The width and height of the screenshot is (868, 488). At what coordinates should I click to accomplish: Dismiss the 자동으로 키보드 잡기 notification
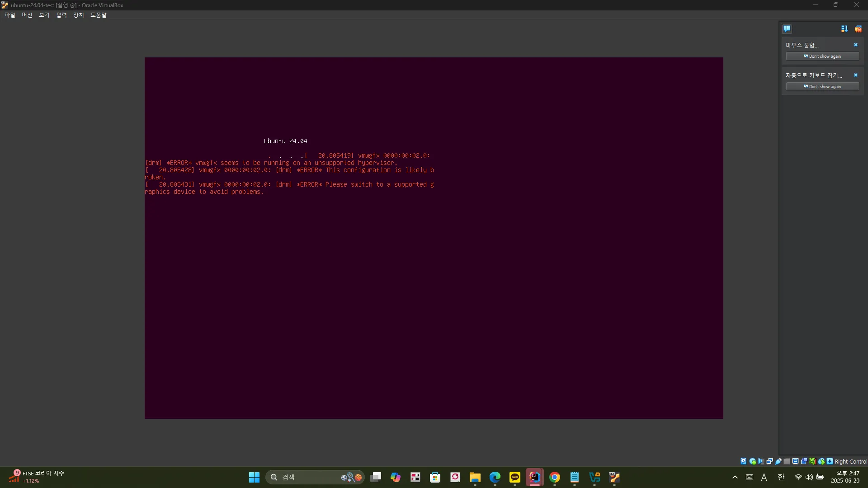point(855,75)
